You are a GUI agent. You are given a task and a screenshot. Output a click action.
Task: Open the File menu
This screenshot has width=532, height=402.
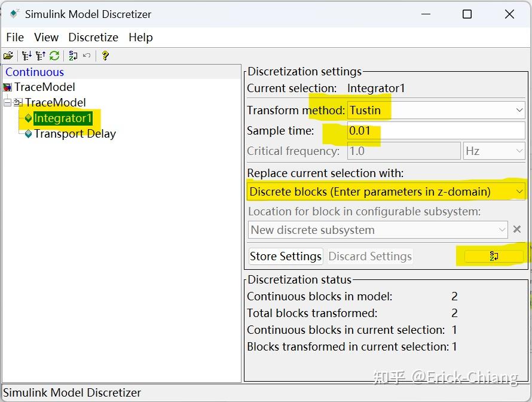click(x=15, y=37)
